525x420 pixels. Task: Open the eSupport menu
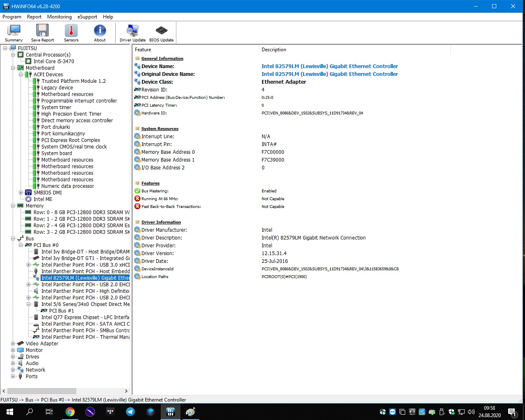point(87,17)
